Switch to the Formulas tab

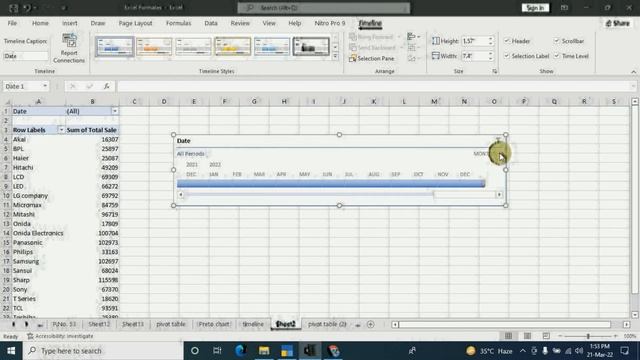tap(178, 23)
